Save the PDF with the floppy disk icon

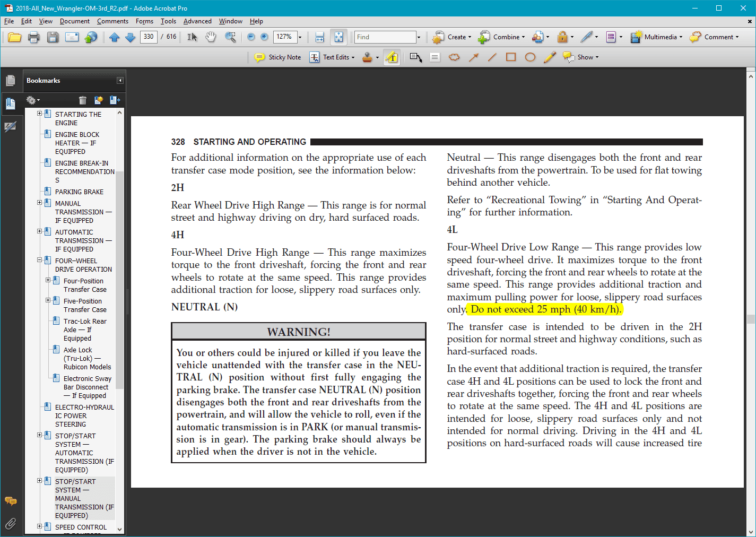(53, 37)
